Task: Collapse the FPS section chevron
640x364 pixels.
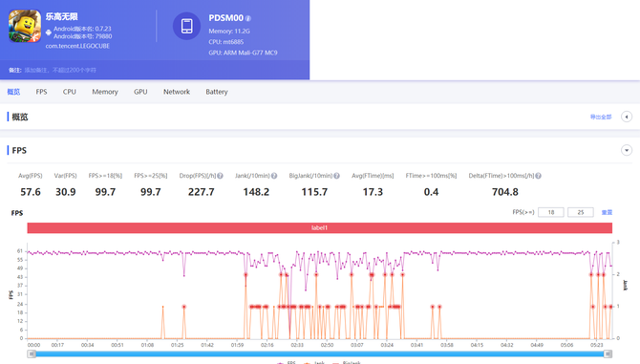Action: [x=627, y=150]
